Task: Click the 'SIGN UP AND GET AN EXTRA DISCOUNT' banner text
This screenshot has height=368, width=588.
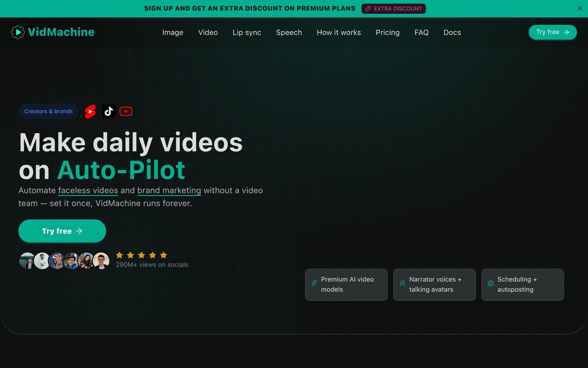Action: click(250, 8)
